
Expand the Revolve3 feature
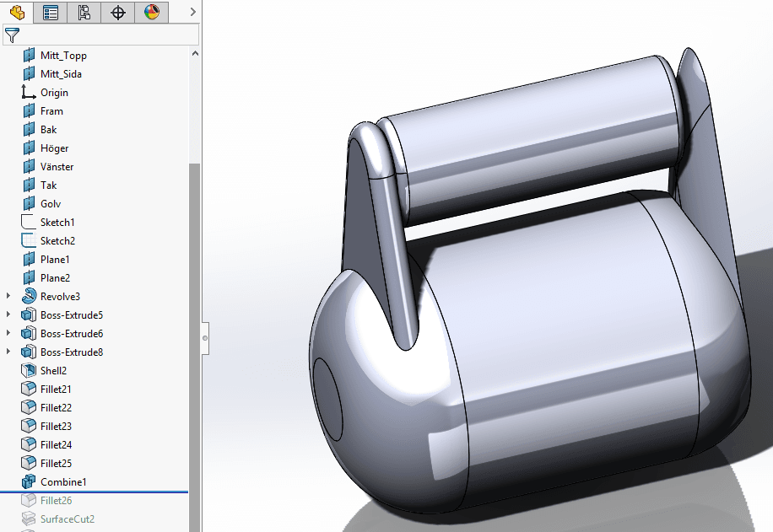point(9,297)
